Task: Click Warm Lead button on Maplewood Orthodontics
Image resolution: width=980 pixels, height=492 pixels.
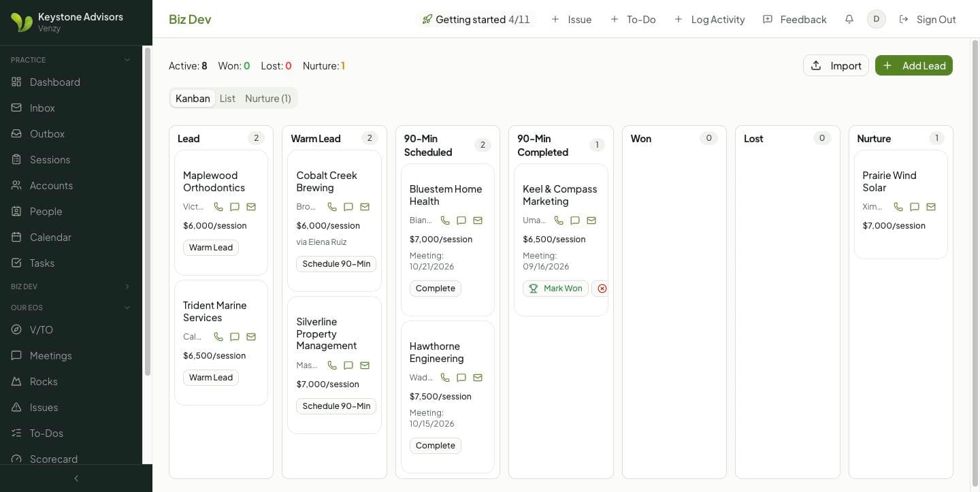Action: [211, 248]
